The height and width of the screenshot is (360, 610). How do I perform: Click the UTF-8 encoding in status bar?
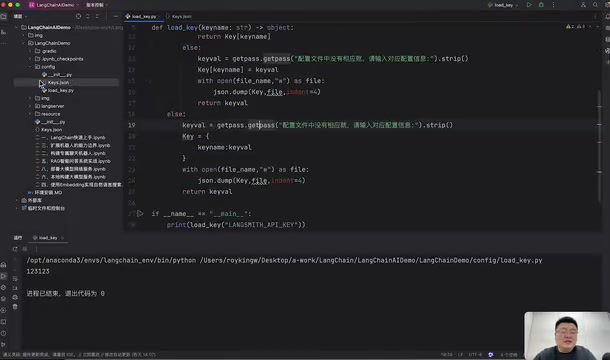coord(475,355)
